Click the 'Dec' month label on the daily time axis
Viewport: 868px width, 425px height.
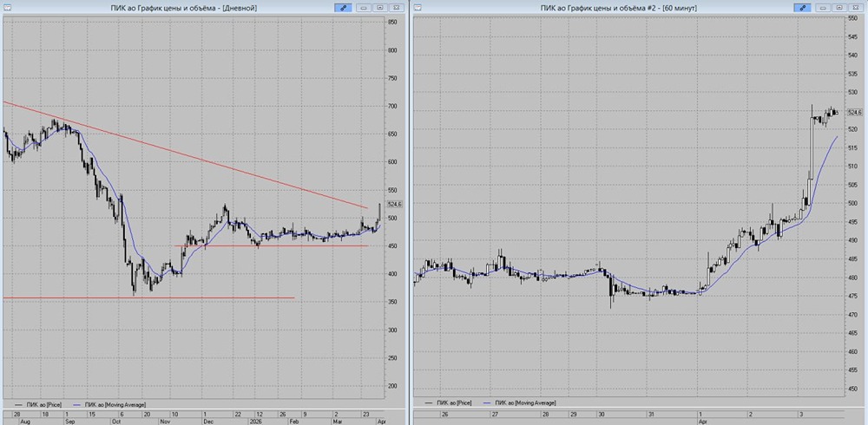207,422
